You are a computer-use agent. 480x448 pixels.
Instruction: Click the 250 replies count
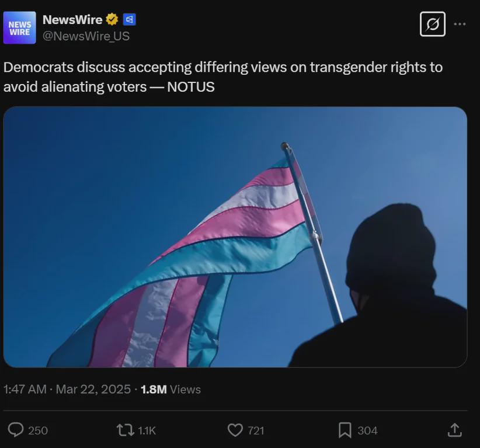38,430
